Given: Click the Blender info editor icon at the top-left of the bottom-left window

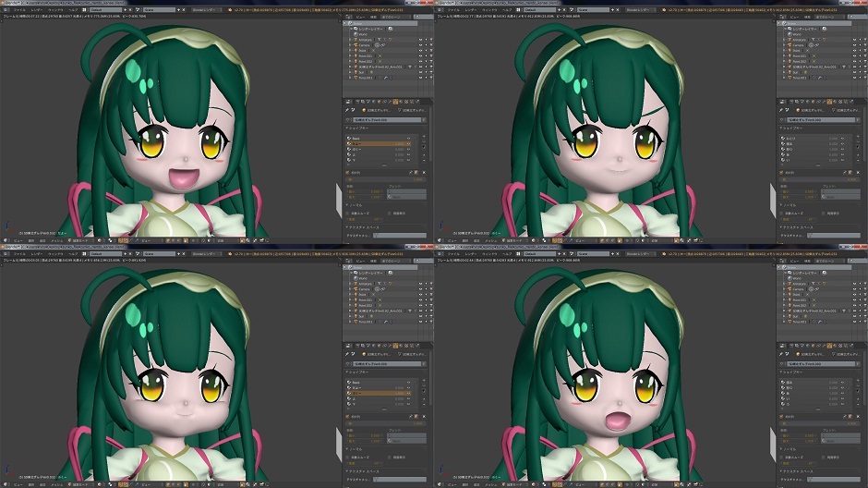Looking at the screenshot, I should click(x=5, y=253).
